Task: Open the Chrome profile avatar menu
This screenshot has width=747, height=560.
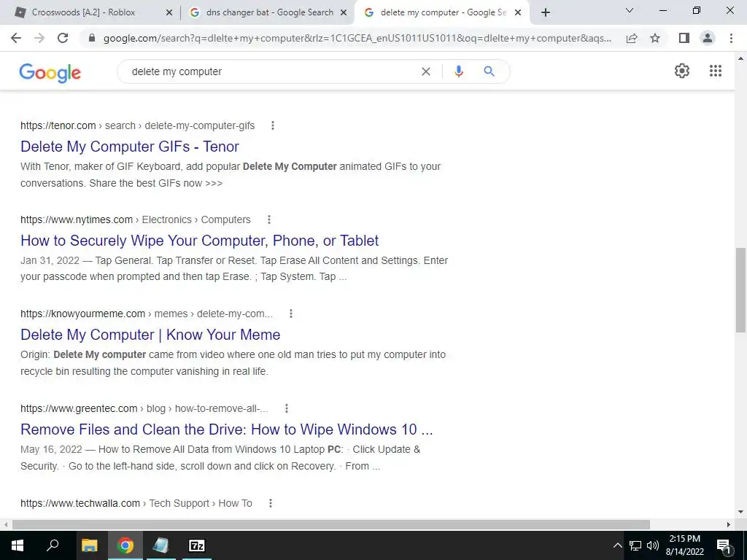Action: point(708,38)
